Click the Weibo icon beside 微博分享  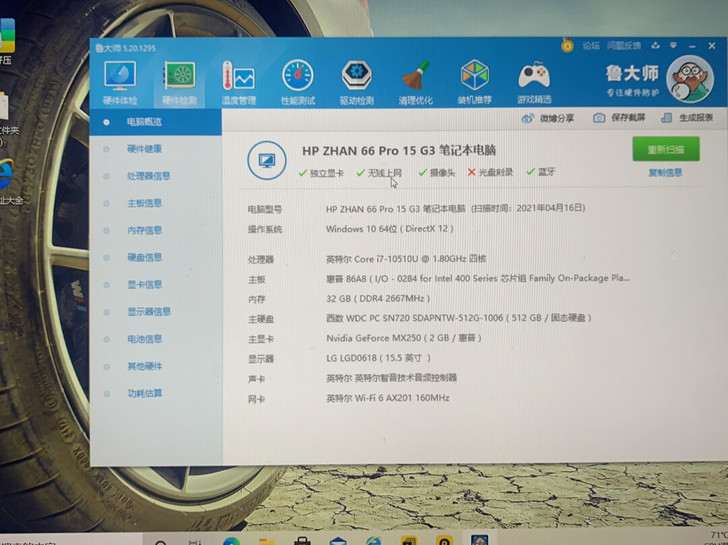[x=527, y=118]
